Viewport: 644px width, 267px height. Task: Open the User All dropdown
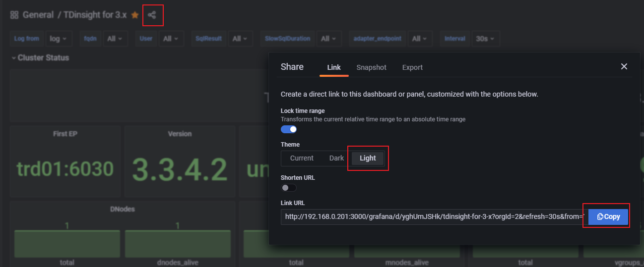coord(171,39)
